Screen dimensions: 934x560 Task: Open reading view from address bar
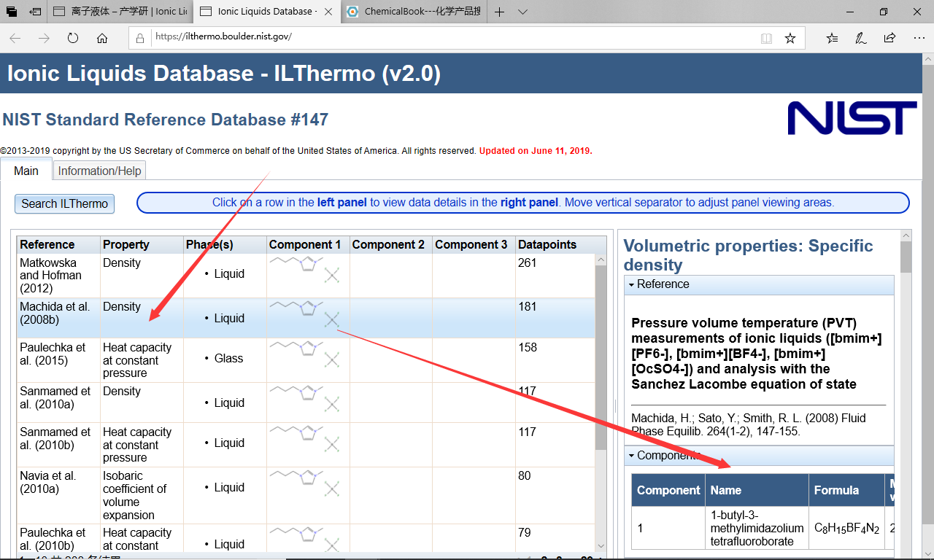click(x=766, y=38)
